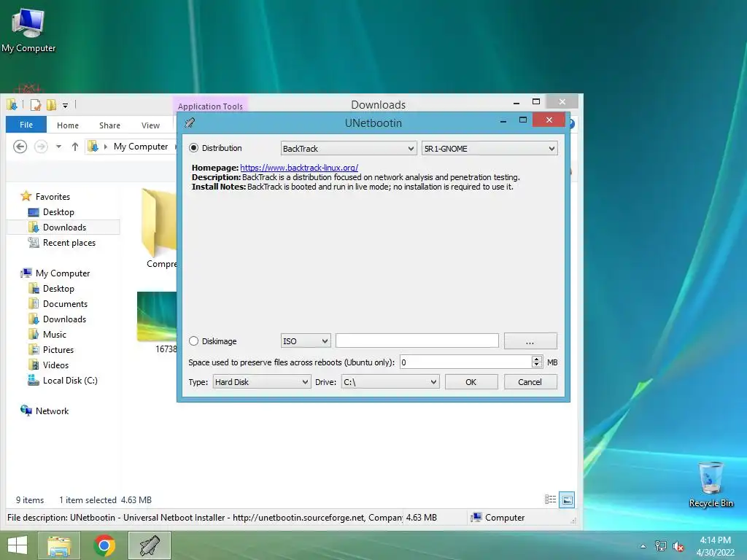Decrease persistence space with down arrow
The height and width of the screenshot is (560, 747).
click(537, 366)
